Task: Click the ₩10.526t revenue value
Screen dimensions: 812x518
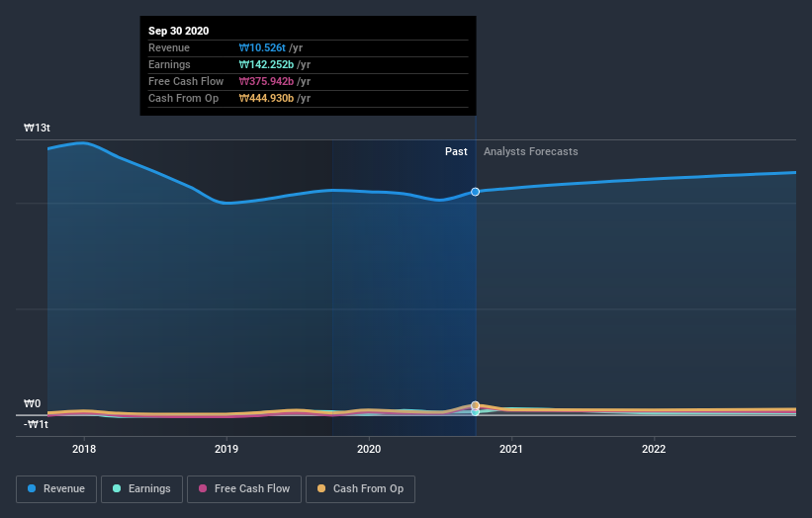Action: tap(262, 47)
